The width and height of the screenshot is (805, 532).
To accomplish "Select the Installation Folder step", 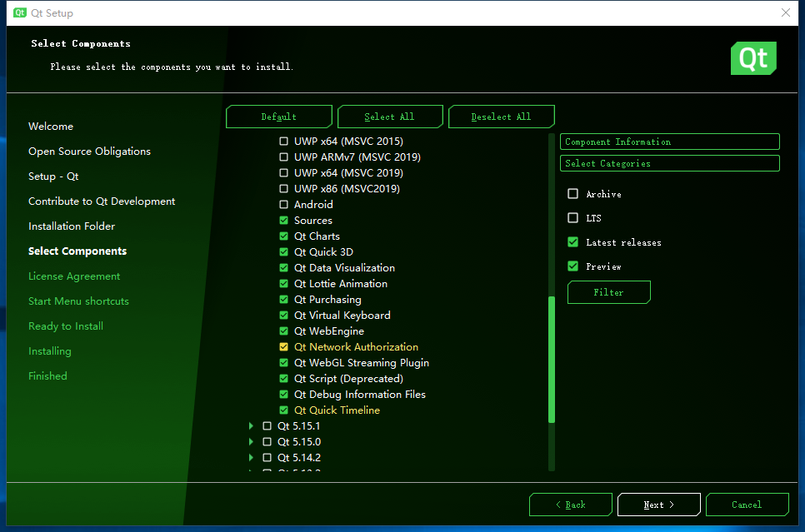I will coord(72,226).
